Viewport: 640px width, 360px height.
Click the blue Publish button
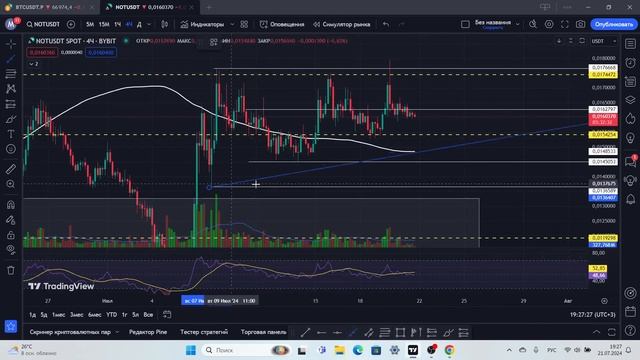pyautogui.click(x=613, y=24)
